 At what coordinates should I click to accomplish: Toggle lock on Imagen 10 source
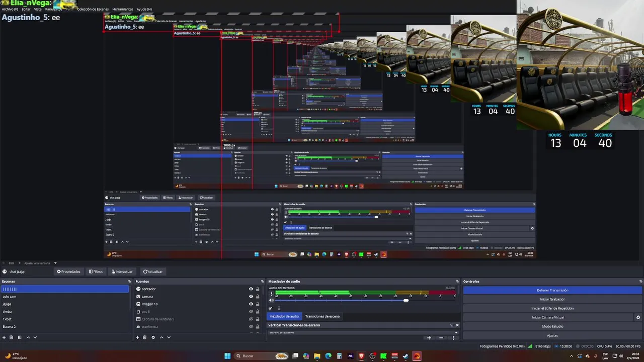click(258, 304)
